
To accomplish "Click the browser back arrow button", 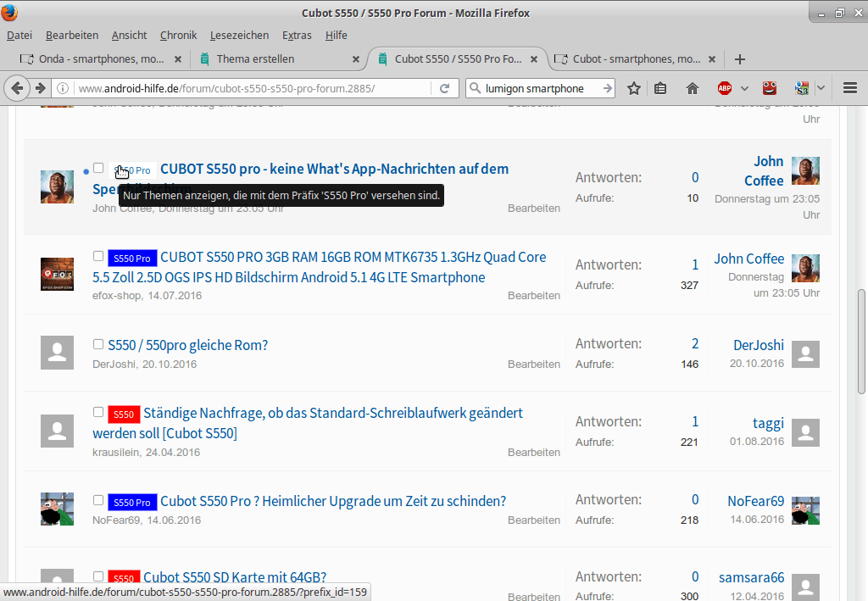I will [x=18, y=88].
